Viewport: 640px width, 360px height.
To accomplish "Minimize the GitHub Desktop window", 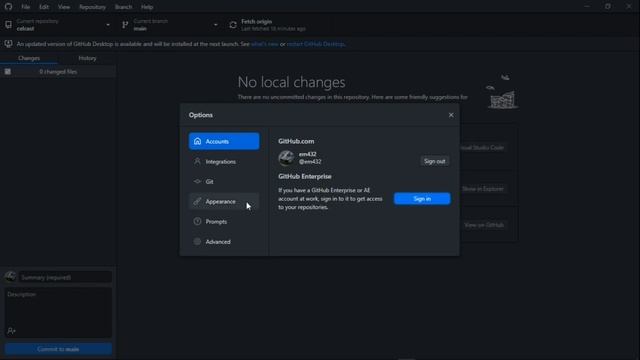I will pyautogui.click(x=587, y=7).
